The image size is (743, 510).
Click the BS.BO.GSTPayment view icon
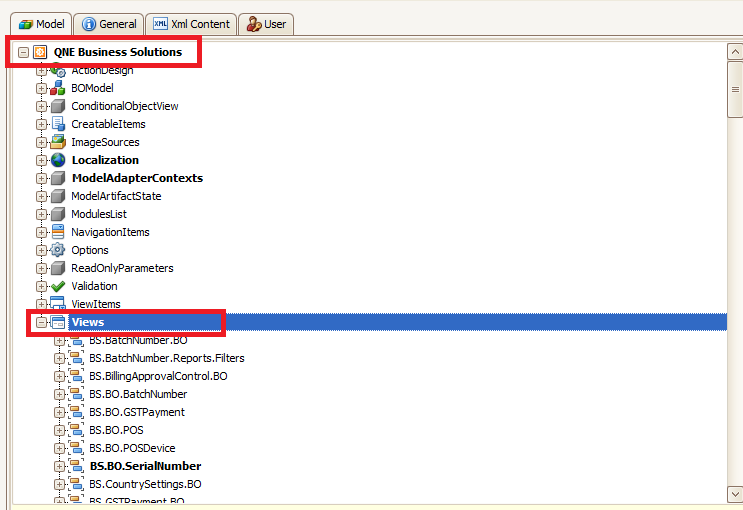coord(76,412)
